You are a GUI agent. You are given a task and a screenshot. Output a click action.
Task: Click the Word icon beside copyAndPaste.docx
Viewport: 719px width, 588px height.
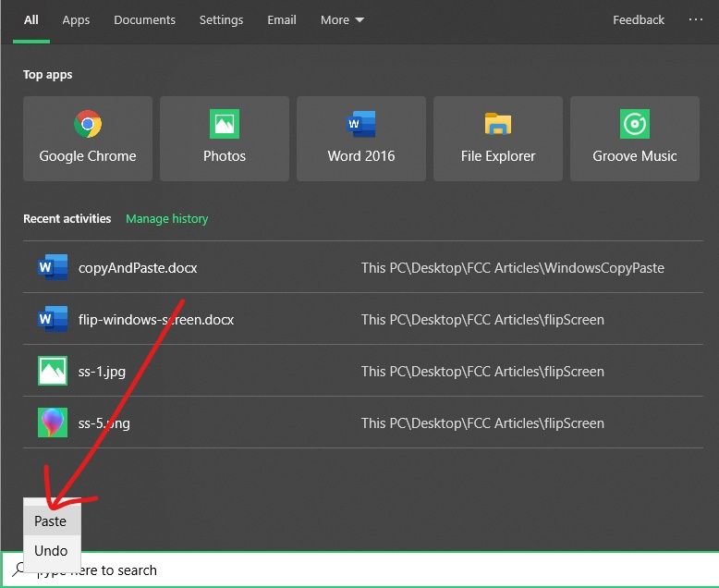coord(53,267)
